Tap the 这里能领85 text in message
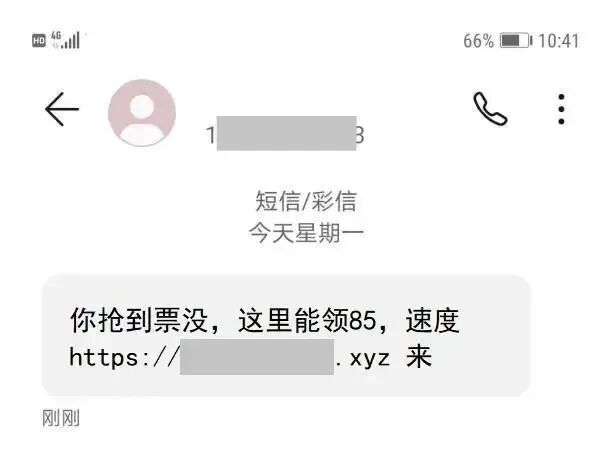This screenshot has height=455, width=609. coord(307,321)
